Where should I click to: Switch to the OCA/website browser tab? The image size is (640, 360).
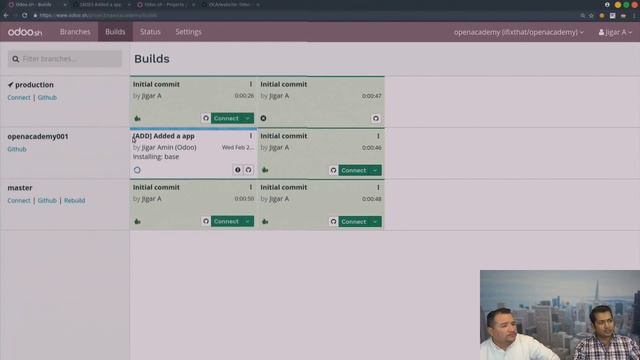pyautogui.click(x=229, y=4)
